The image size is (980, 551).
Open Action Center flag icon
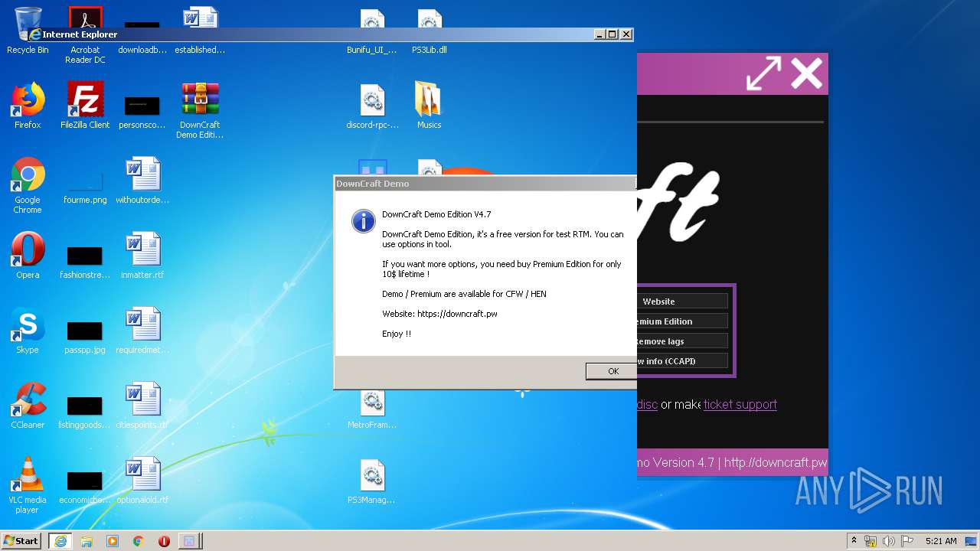pyautogui.click(x=907, y=541)
